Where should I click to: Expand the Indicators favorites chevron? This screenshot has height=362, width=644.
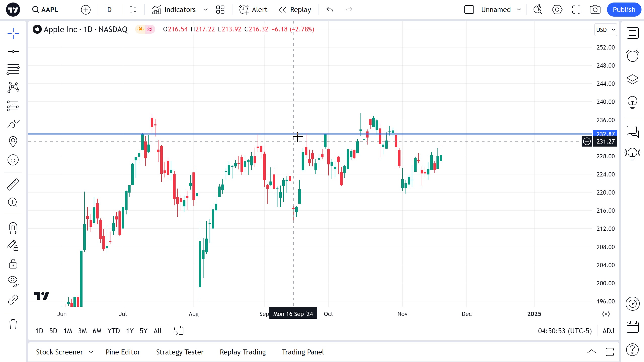(x=206, y=10)
